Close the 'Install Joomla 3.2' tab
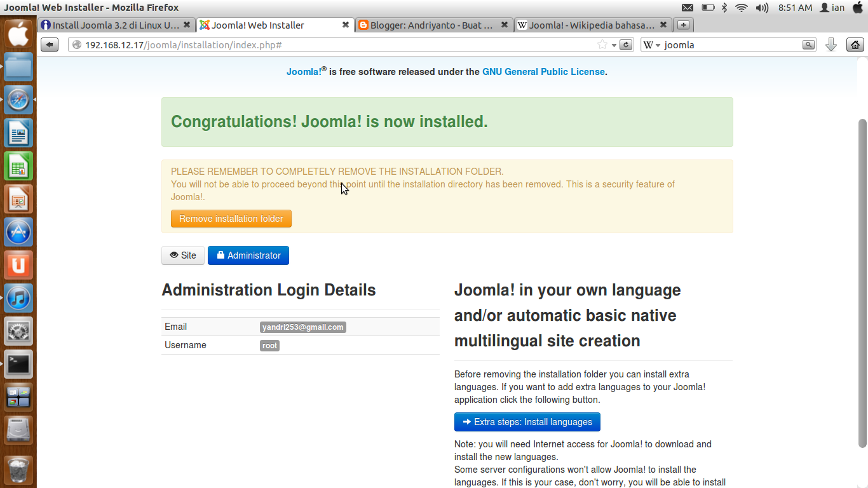The width and height of the screenshot is (868, 488). (x=187, y=25)
